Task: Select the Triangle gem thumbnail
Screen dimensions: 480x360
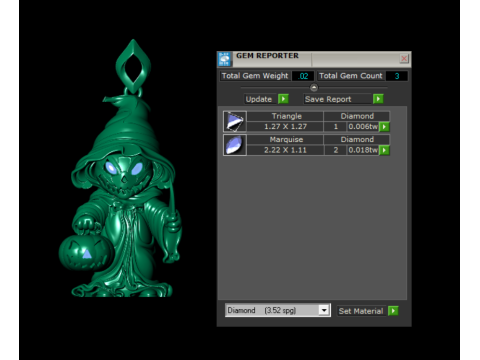Action: coord(235,121)
